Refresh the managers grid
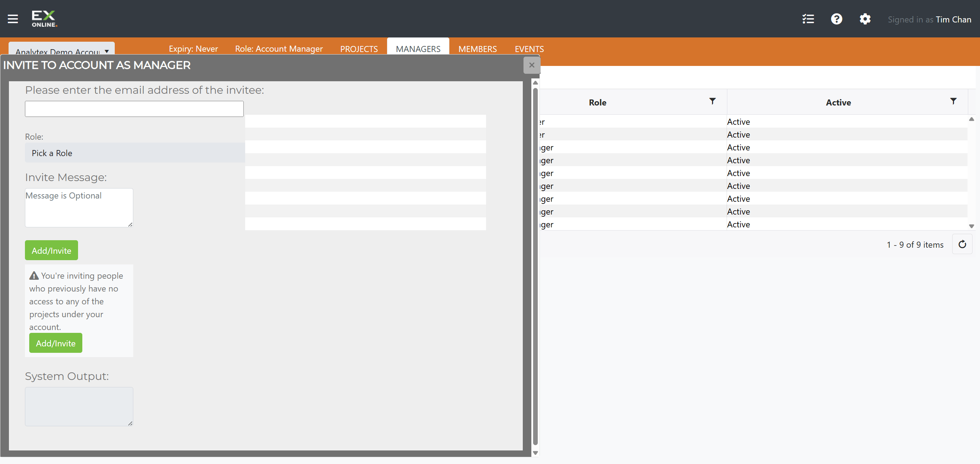This screenshot has height=464, width=980. pyautogui.click(x=962, y=244)
